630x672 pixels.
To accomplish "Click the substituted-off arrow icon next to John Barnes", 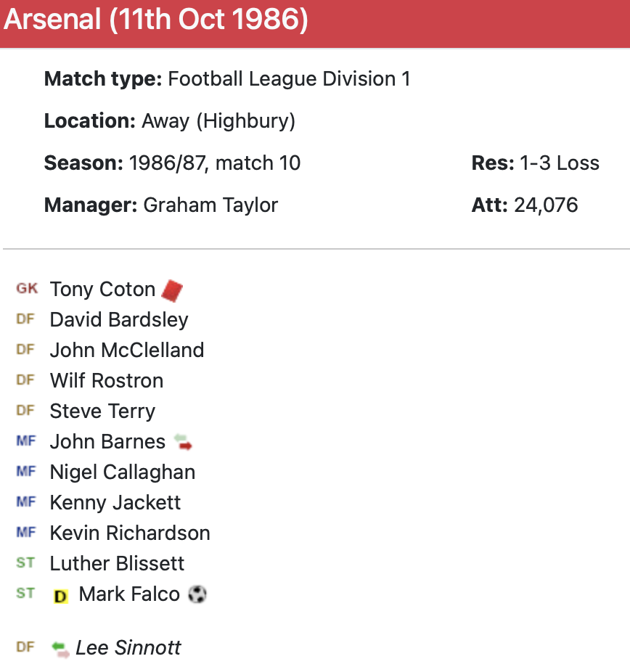I will [x=183, y=441].
